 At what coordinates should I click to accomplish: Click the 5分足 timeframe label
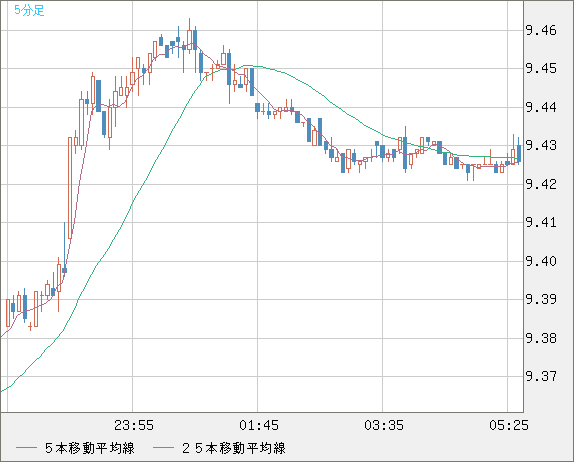click(x=29, y=10)
